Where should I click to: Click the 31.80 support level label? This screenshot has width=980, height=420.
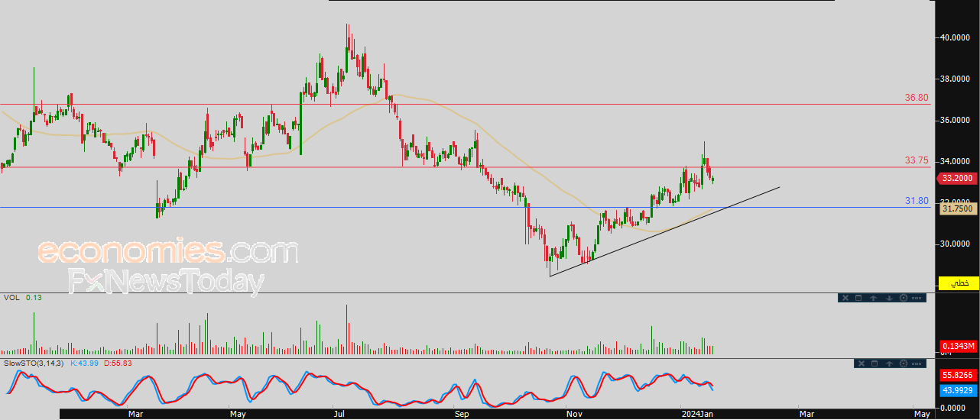(916, 201)
